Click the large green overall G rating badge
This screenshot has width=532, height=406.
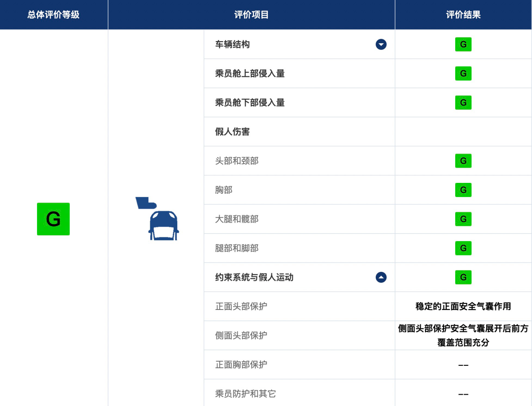[x=53, y=219]
